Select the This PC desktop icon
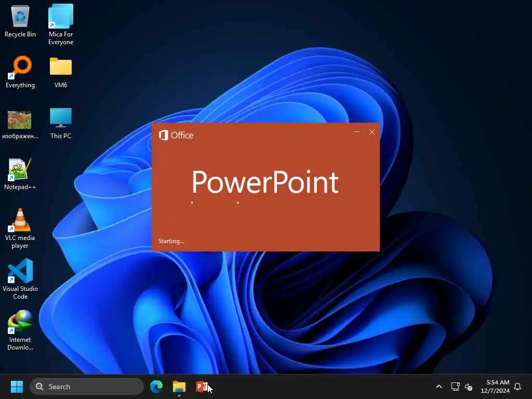 [x=61, y=124]
